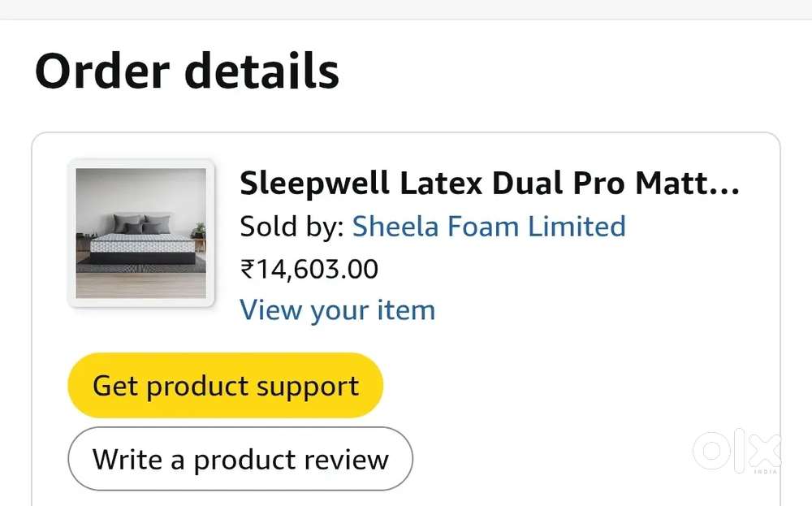Click the grey bar above Order details
The height and width of the screenshot is (506, 812).
coord(406,9)
